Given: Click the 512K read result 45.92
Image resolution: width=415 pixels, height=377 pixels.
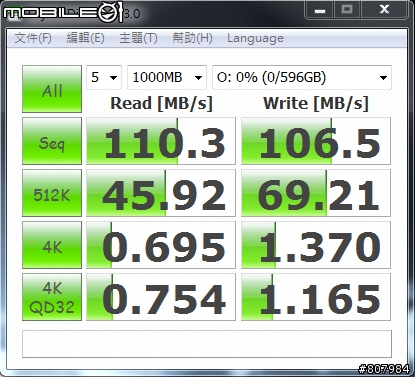Looking at the screenshot, I should pos(161,193).
